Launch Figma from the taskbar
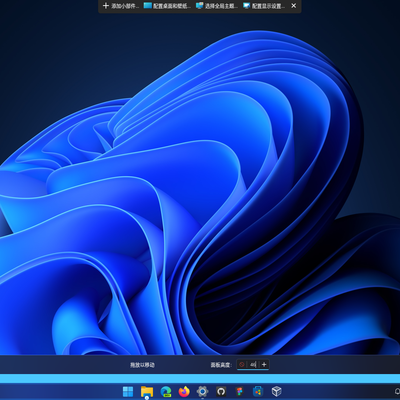Viewport: 400px width, 400px height. pyautogui.click(x=239, y=391)
